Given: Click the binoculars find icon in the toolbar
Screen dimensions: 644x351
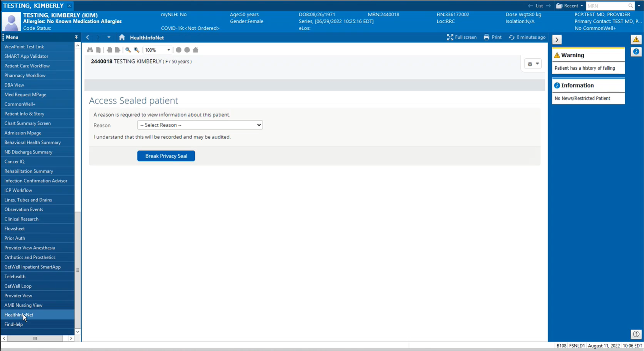Looking at the screenshot, I should 90,50.
